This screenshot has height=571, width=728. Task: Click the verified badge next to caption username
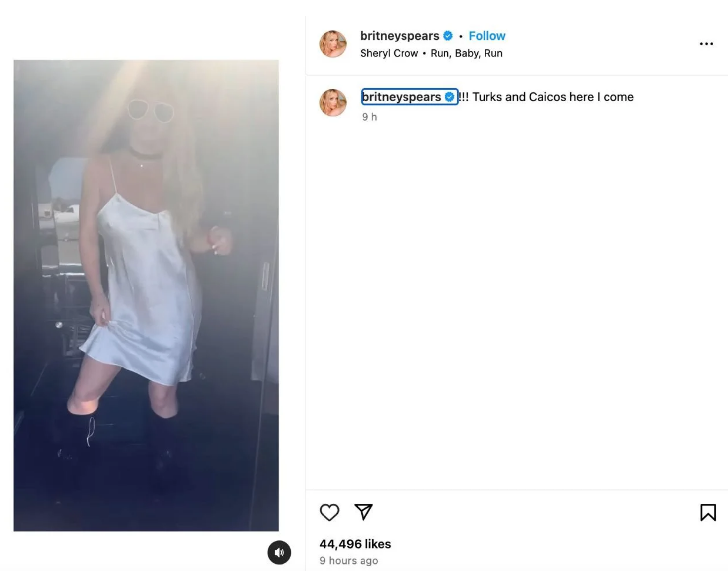449,97
